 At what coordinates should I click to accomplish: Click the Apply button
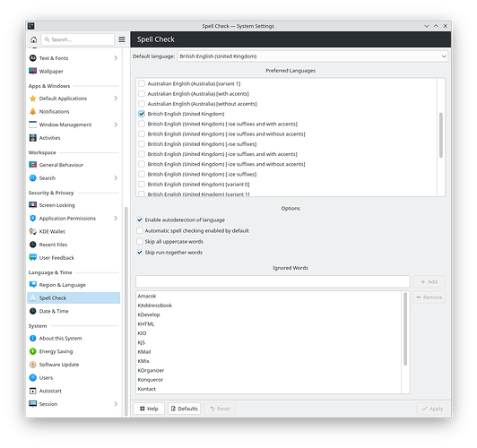coord(432,409)
